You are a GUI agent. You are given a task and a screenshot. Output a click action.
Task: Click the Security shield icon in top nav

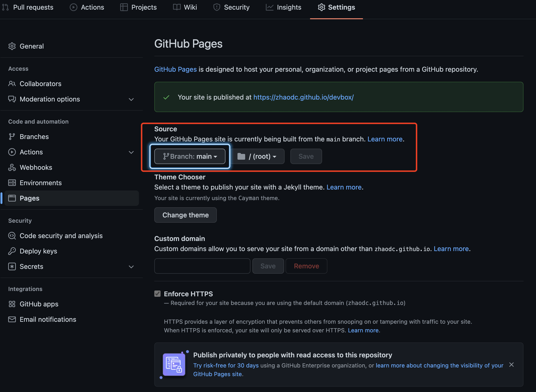tap(217, 7)
